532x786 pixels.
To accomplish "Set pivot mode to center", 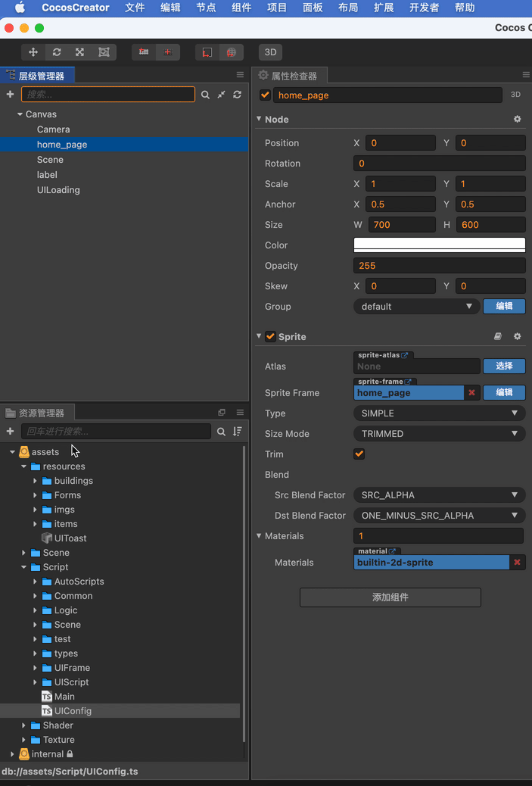I will coord(168,52).
